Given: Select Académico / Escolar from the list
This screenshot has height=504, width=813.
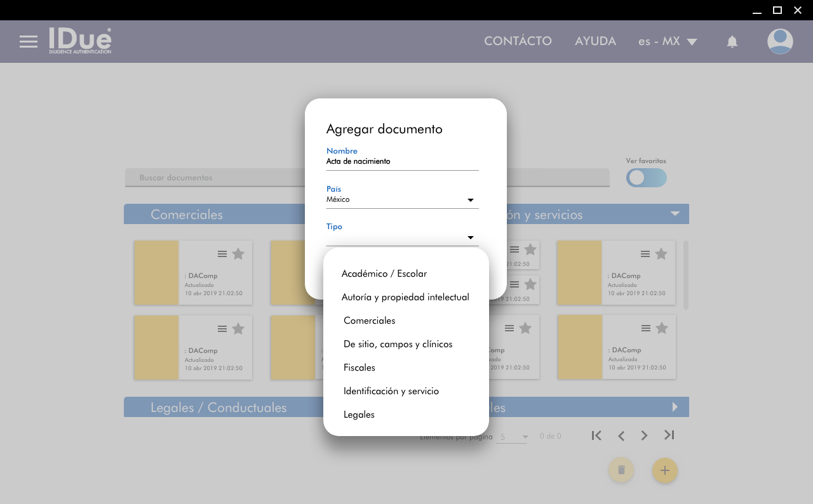Looking at the screenshot, I should pyautogui.click(x=384, y=274).
